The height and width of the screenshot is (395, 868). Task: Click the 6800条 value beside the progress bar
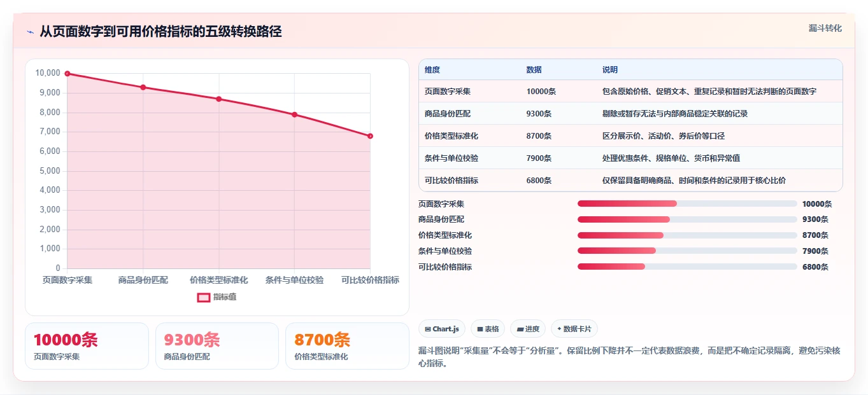(815, 267)
